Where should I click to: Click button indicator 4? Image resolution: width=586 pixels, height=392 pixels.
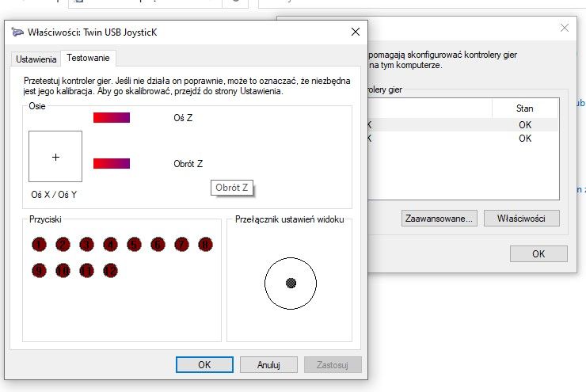click(110, 245)
